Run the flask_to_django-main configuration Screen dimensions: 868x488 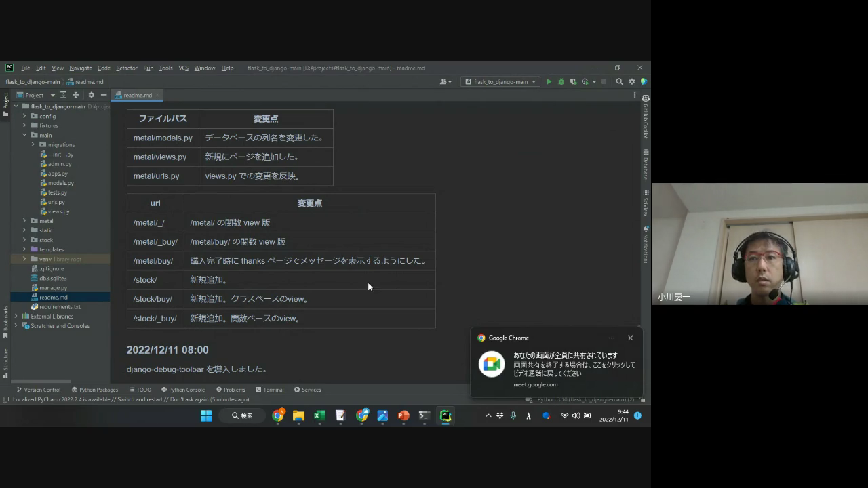tap(549, 82)
